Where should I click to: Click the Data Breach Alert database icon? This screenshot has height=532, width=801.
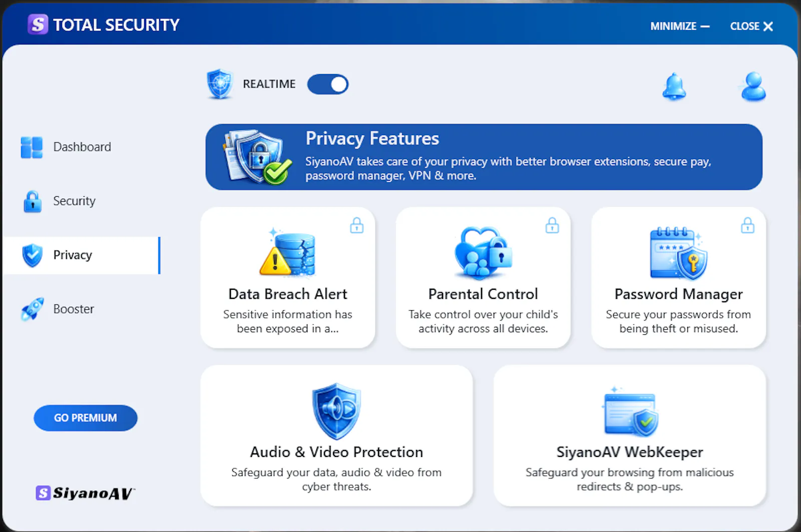pyautogui.click(x=288, y=253)
